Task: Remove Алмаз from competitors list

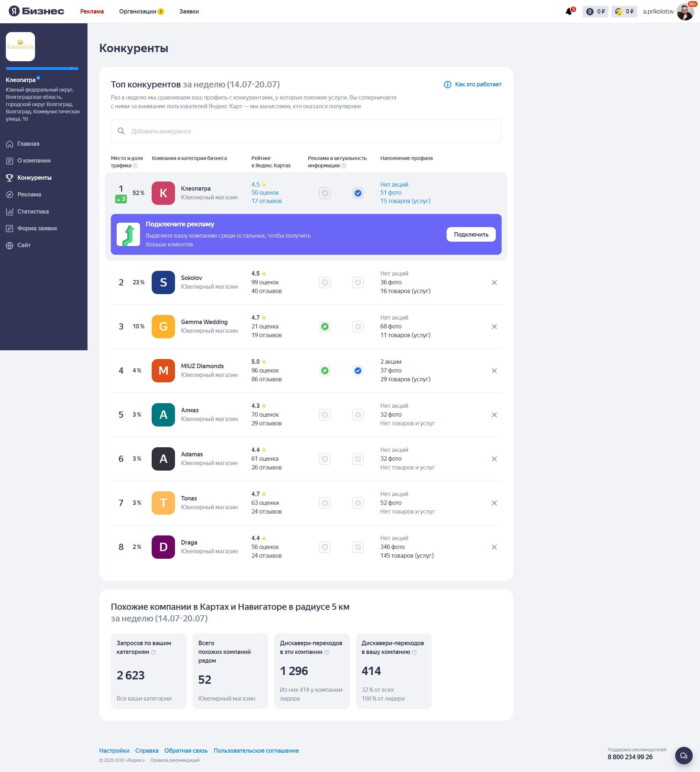Action: pyautogui.click(x=494, y=415)
